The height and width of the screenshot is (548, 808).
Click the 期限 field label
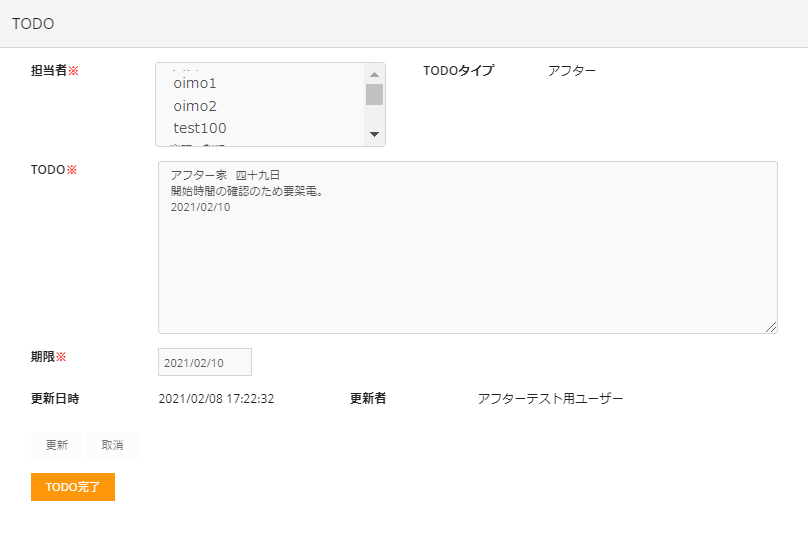pyautogui.click(x=43, y=357)
